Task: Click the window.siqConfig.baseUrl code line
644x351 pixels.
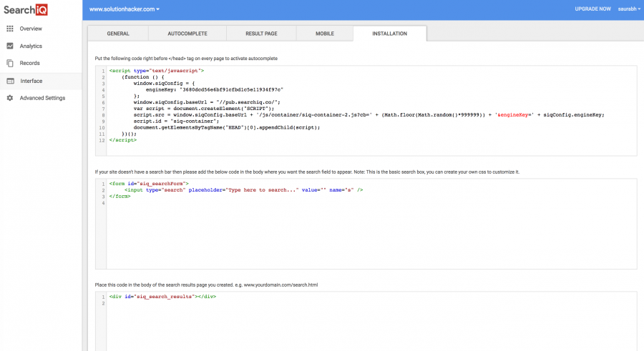Action: pos(207,102)
